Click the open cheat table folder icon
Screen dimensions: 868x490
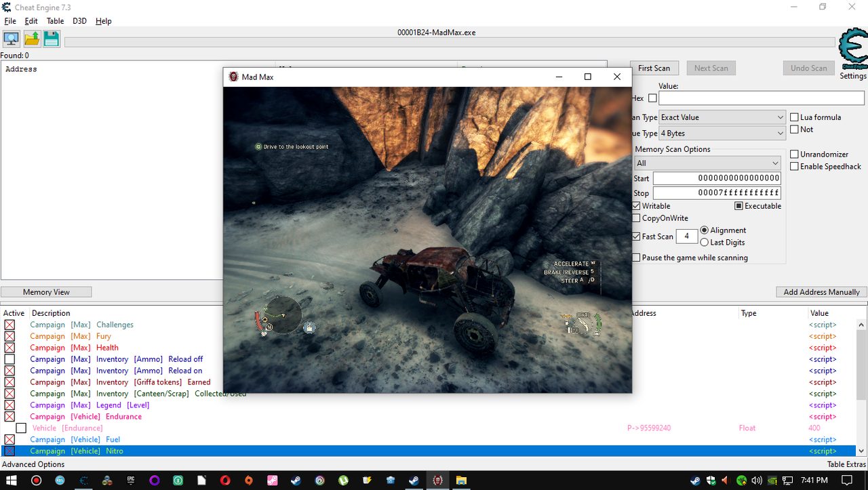32,39
